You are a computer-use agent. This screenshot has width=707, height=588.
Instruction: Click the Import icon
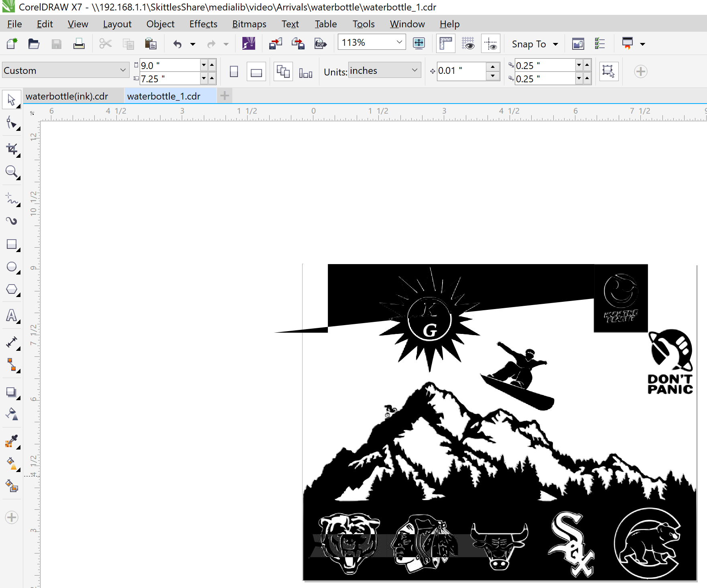(275, 43)
